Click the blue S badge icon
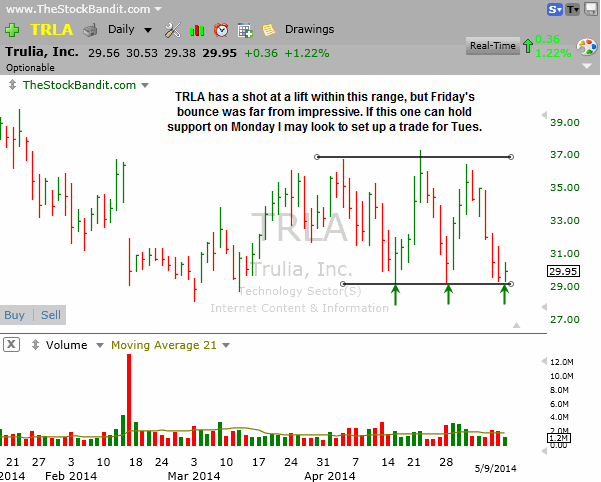 click(555, 9)
